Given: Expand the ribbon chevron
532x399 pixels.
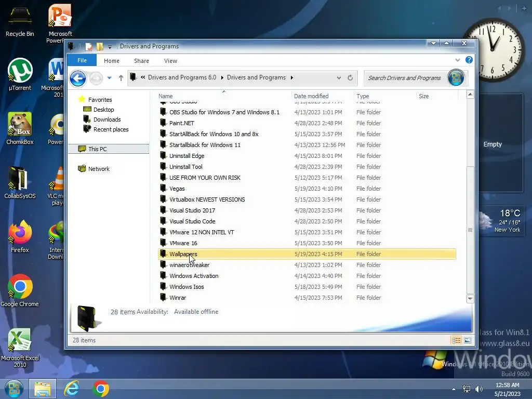Looking at the screenshot, I should pos(457,60).
